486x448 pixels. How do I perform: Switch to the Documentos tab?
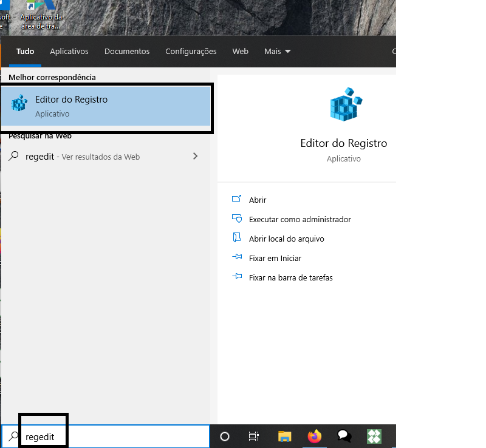point(127,52)
